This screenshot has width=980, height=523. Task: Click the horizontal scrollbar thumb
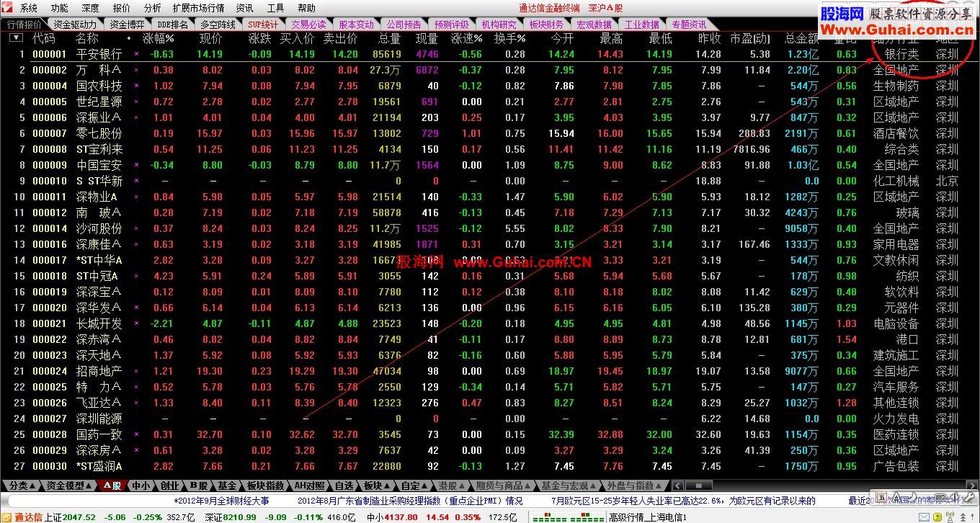pos(698,486)
